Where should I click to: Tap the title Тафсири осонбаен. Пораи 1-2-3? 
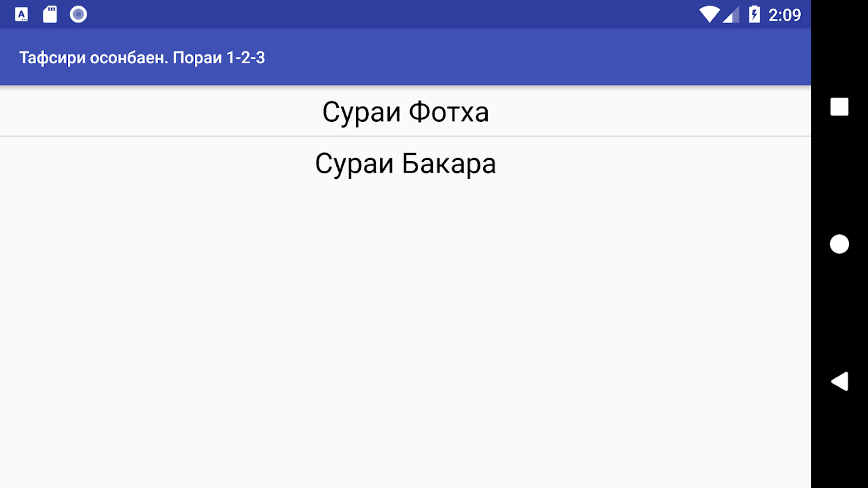pyautogui.click(x=142, y=58)
